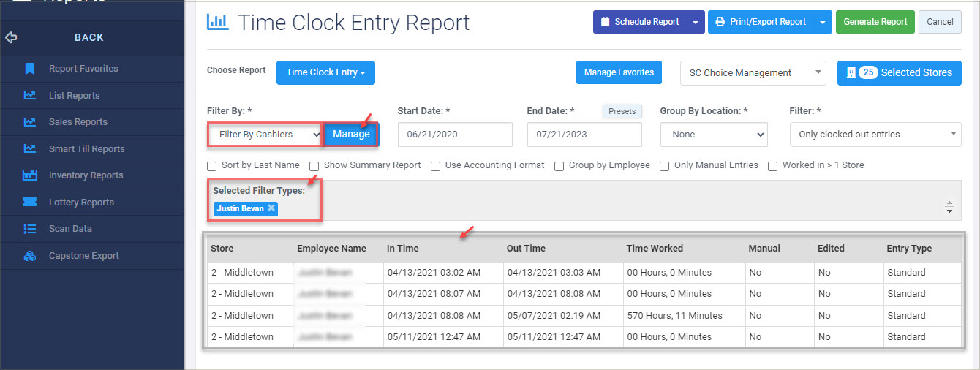Image resolution: width=980 pixels, height=370 pixels.
Task: Click the Lottery Reports ticket icon
Action: point(30,202)
